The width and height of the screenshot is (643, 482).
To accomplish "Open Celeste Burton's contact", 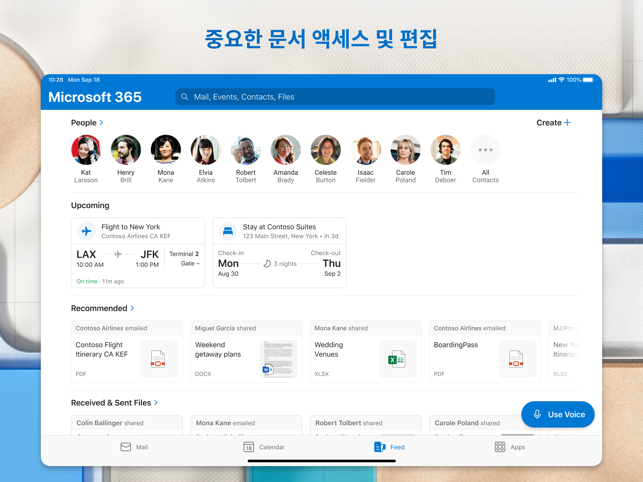I will pyautogui.click(x=326, y=150).
